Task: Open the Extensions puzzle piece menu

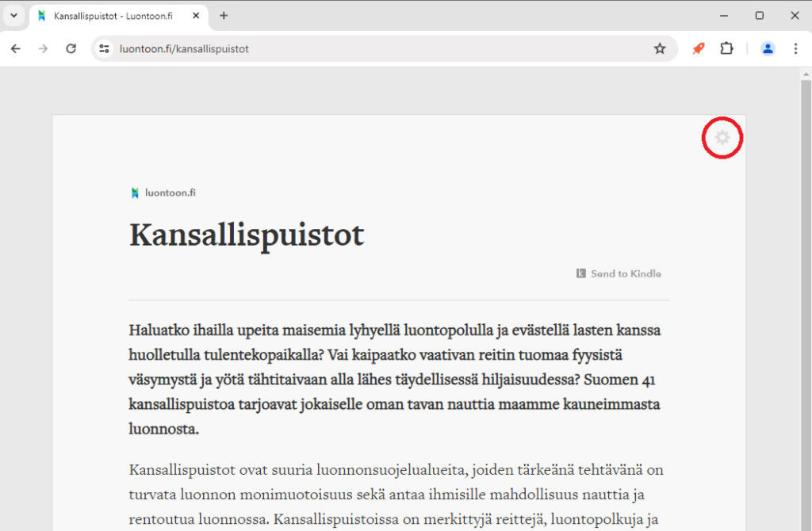Action: (726, 49)
